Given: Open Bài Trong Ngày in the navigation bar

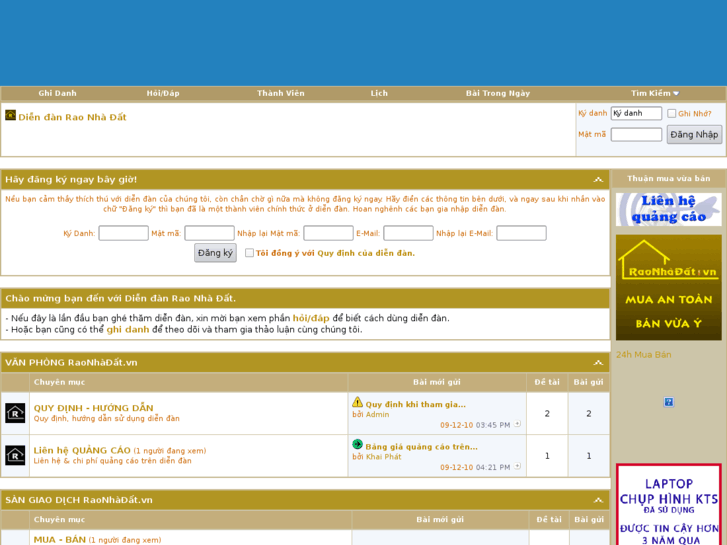Looking at the screenshot, I should click(x=498, y=93).
